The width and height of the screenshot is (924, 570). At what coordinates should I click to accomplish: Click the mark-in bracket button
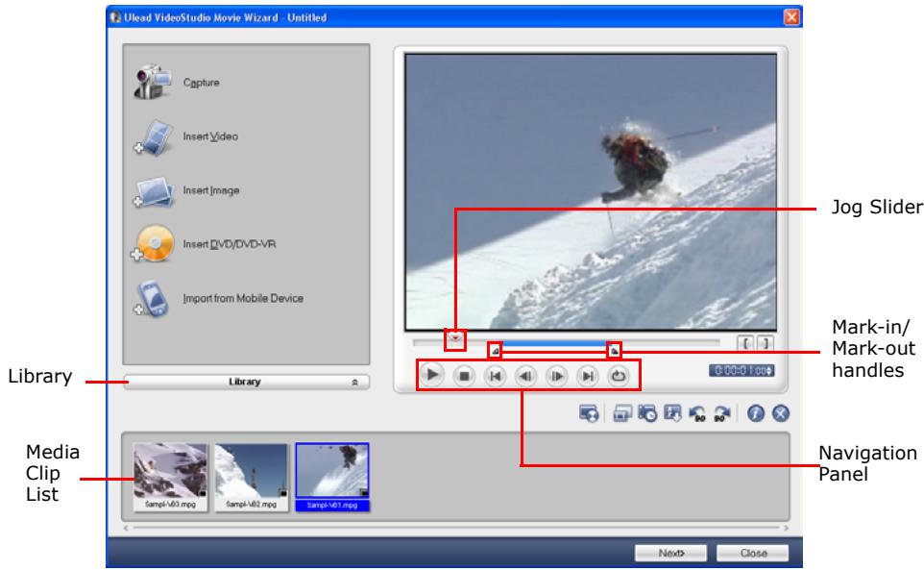[746, 343]
